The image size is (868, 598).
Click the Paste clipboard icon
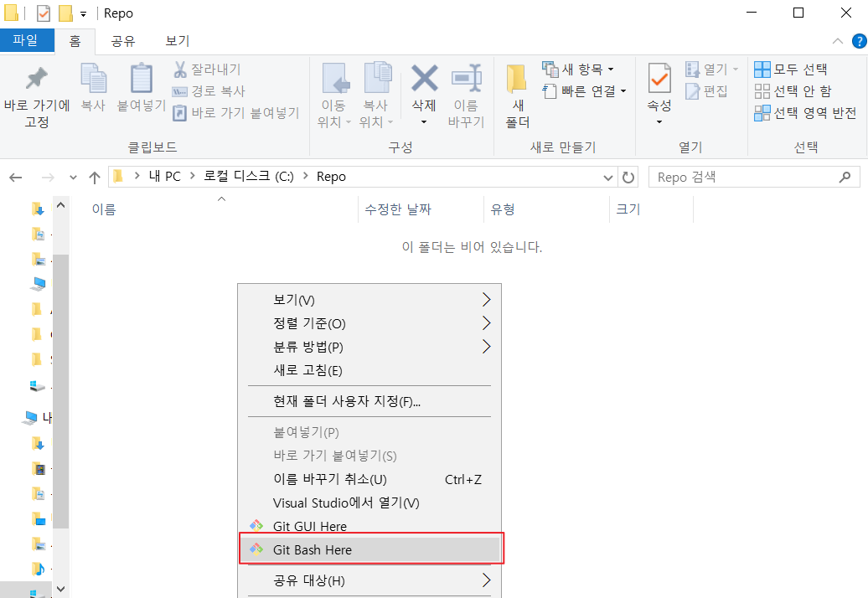point(141,78)
